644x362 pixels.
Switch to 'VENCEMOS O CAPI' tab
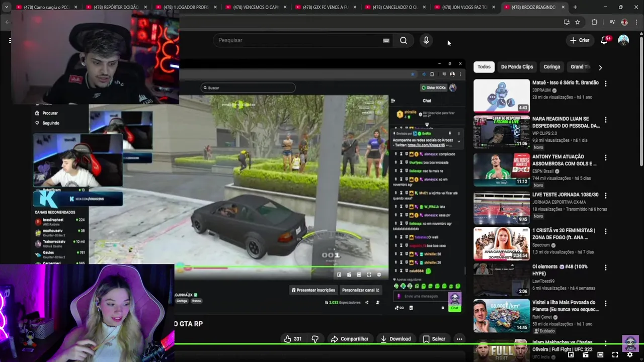pyautogui.click(x=256, y=7)
